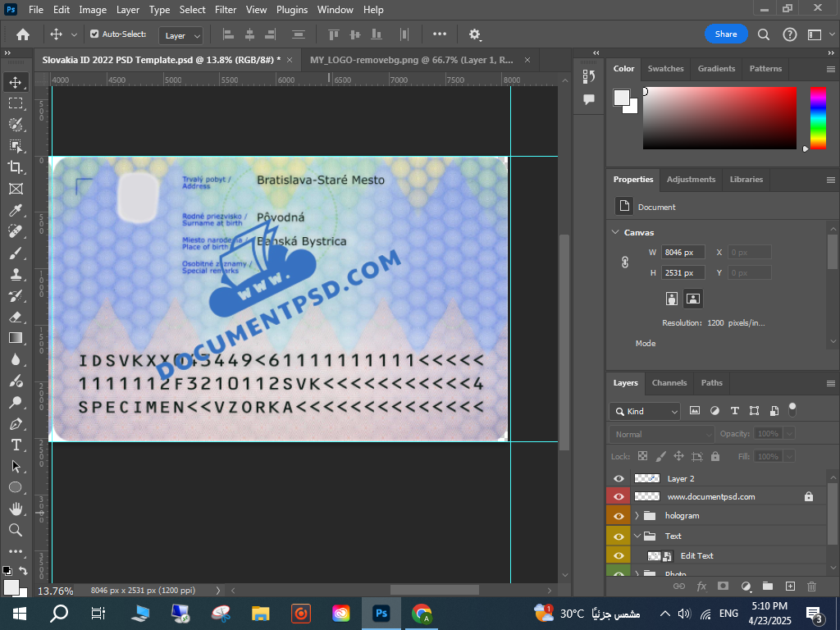Open the Help question mark icon
Viewport: 840px width, 630px height.
(x=790, y=34)
